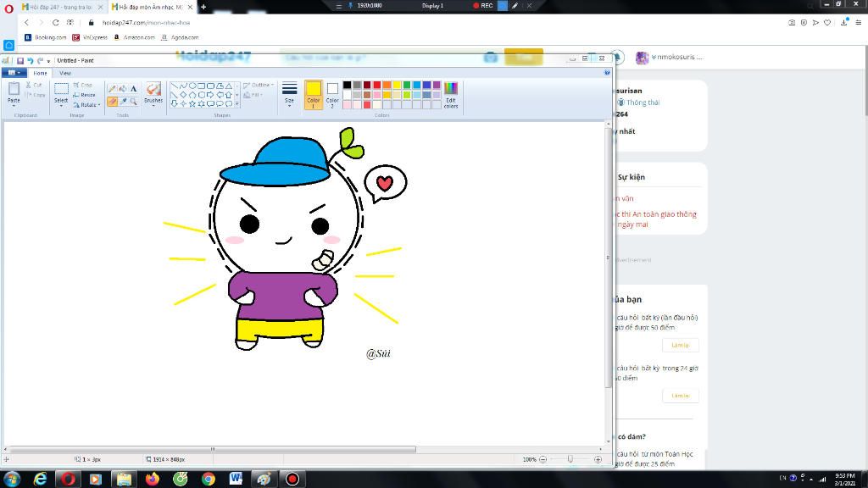Select the Magnifier tool
Image resolution: width=868 pixels, height=488 pixels.
click(133, 102)
